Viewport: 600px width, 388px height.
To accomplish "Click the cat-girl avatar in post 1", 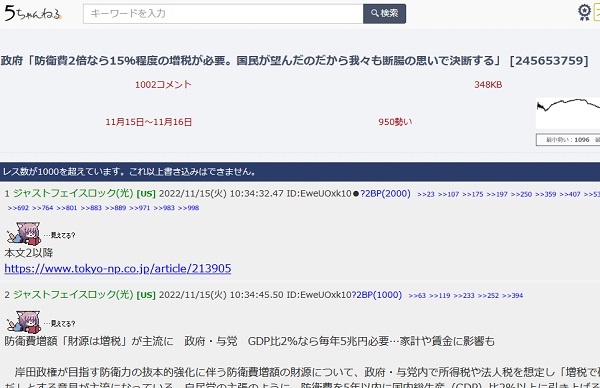I will [24, 233].
